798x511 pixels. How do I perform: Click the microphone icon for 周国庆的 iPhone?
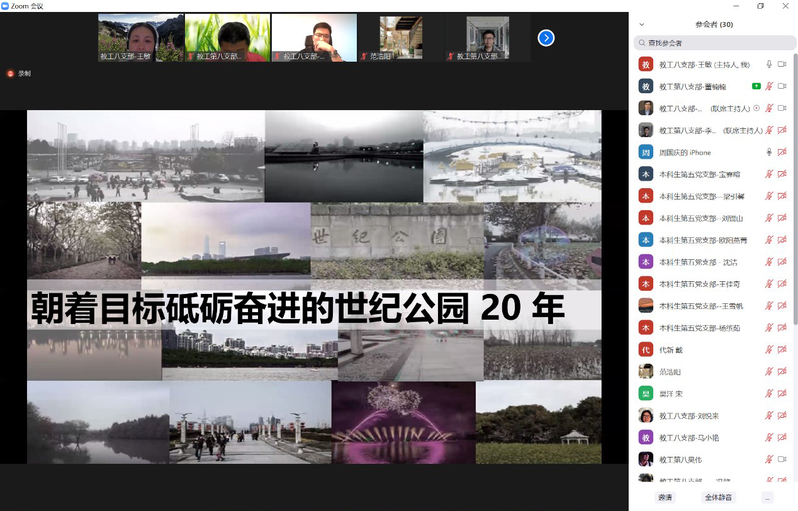[768, 152]
